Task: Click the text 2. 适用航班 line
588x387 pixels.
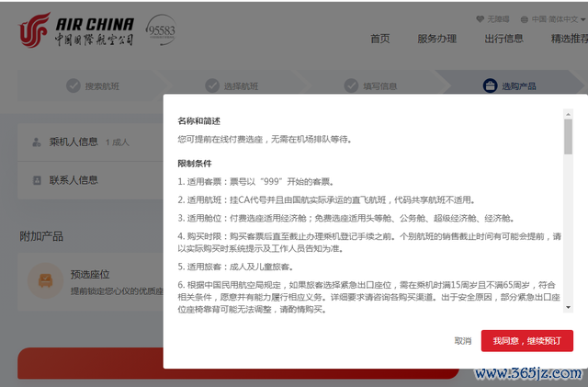Action: tap(327, 199)
